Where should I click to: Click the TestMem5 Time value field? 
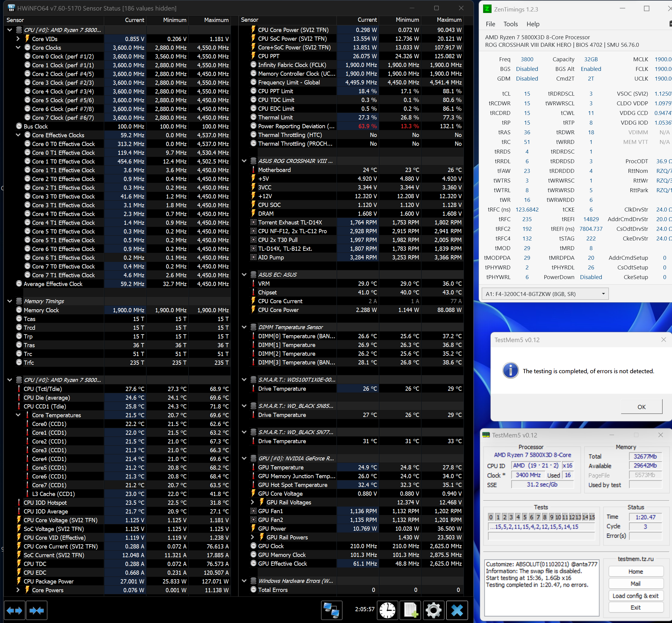pos(645,517)
